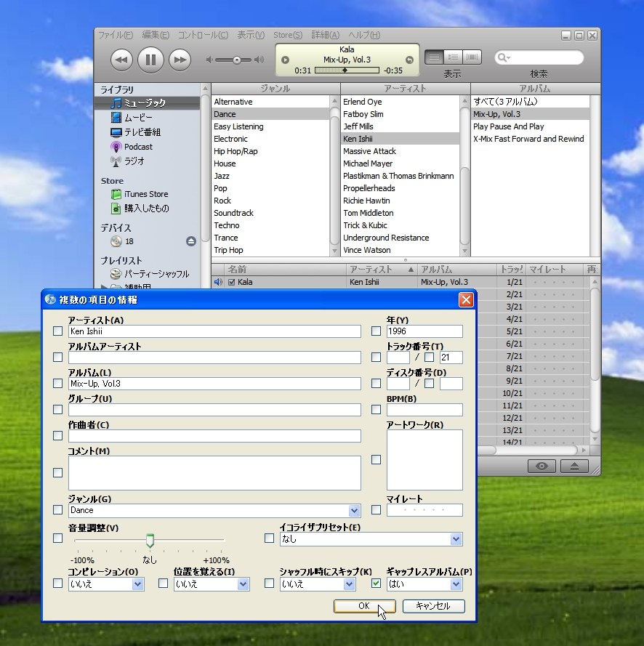The height and width of the screenshot is (646, 644).
Task: Open the イコライザプリセット dropdown
Action: pos(456,539)
